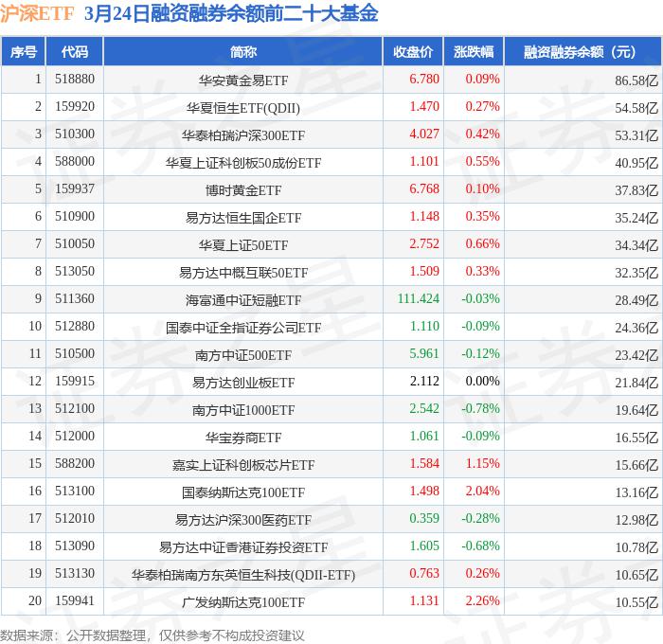
Task: Click the 24.36亿 balance value
Action: pos(636,328)
